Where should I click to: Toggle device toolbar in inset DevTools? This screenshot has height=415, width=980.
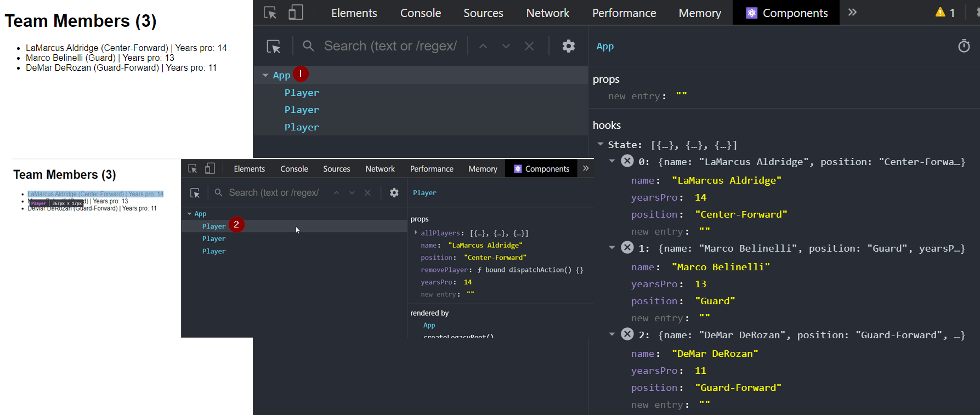[x=210, y=169]
